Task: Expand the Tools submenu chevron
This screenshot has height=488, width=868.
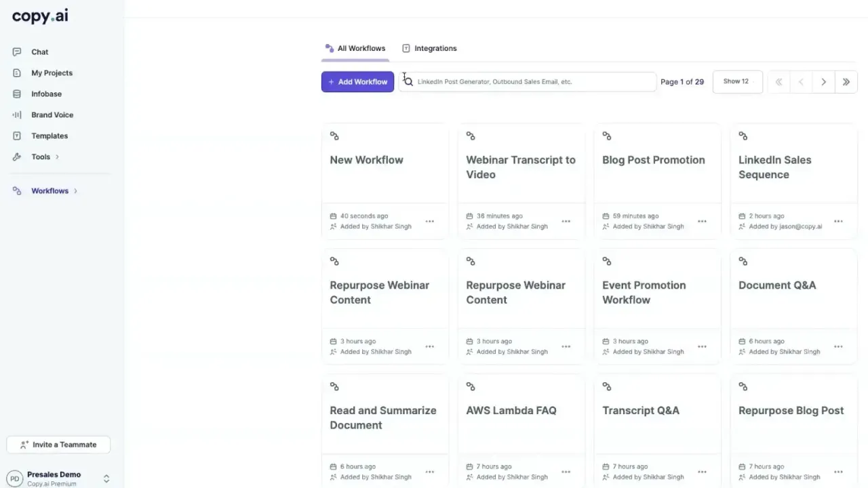Action: click(x=57, y=157)
